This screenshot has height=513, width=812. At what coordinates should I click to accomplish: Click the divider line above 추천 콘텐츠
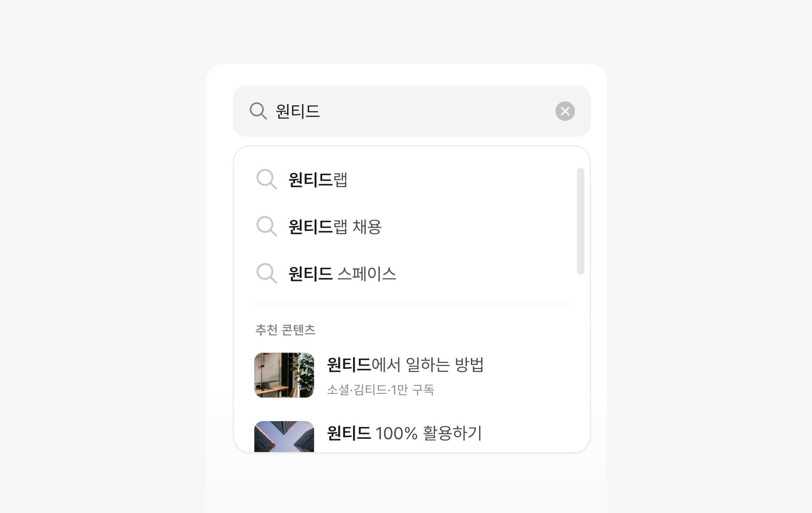point(412,304)
